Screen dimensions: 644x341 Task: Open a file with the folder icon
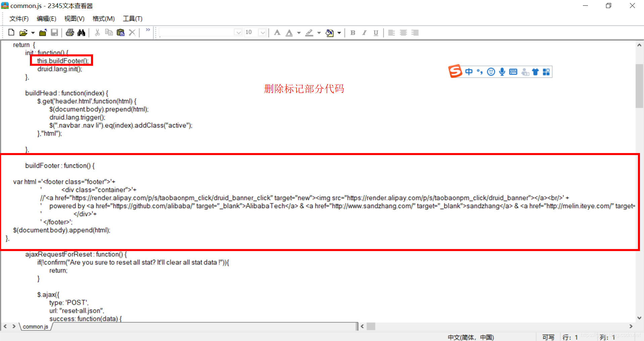(x=23, y=33)
